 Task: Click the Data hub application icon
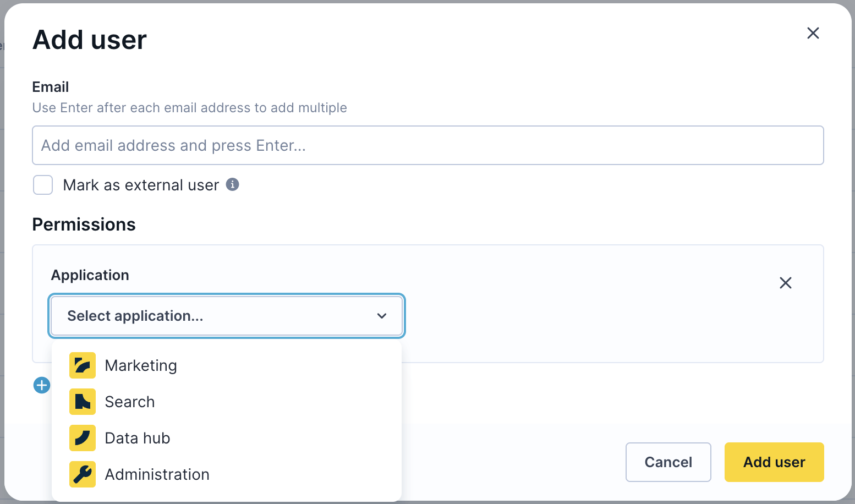tap(83, 438)
